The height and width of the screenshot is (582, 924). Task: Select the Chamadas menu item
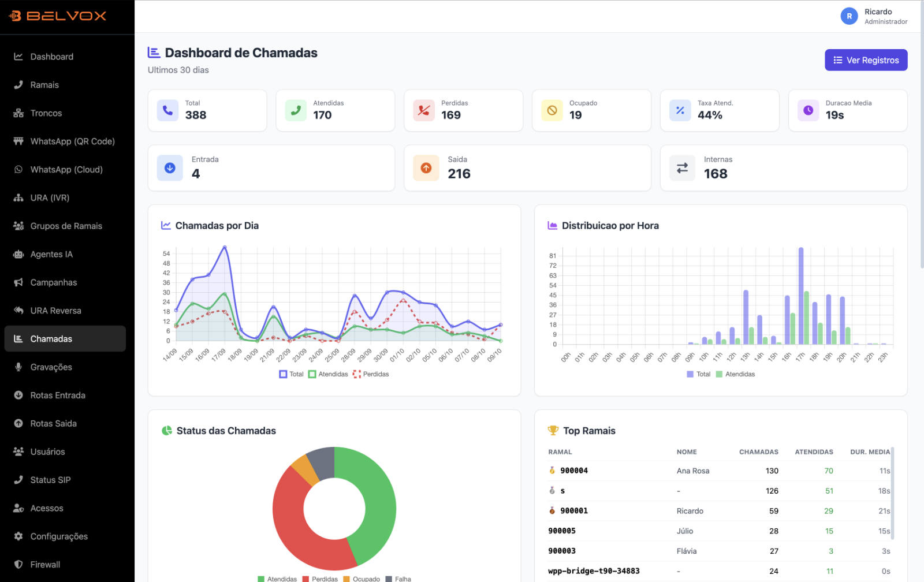tap(65, 339)
